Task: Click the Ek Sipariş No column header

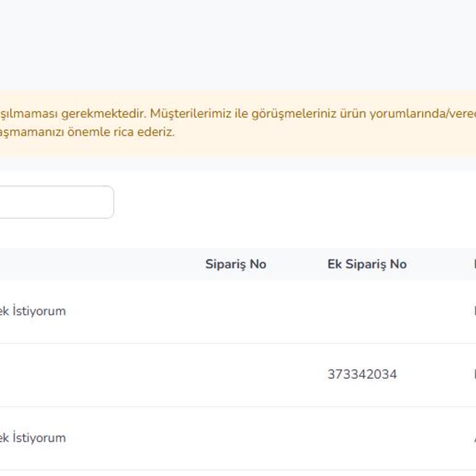Action: tap(366, 264)
